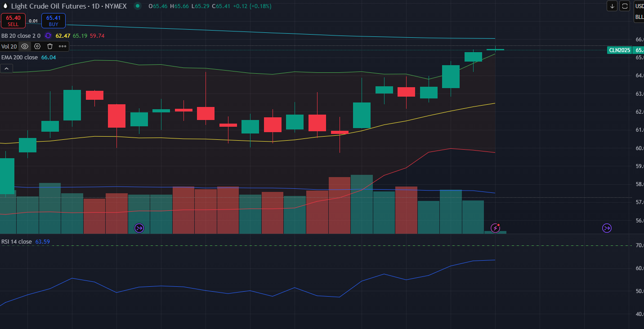
Task: Click the CLN2025 price label
Action: coord(620,50)
